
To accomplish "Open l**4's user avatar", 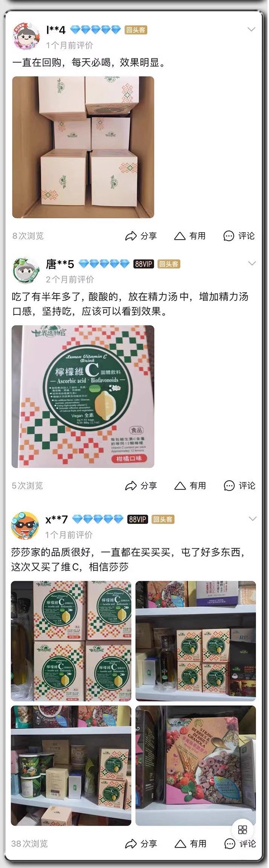I will point(27,36).
